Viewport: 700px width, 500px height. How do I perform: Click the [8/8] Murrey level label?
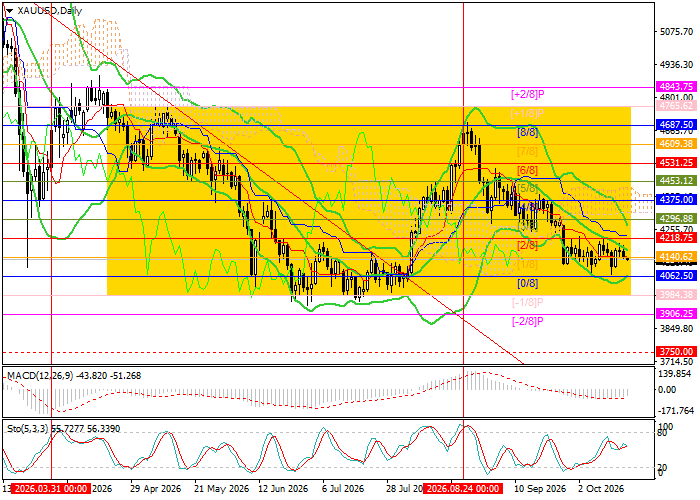pos(528,132)
